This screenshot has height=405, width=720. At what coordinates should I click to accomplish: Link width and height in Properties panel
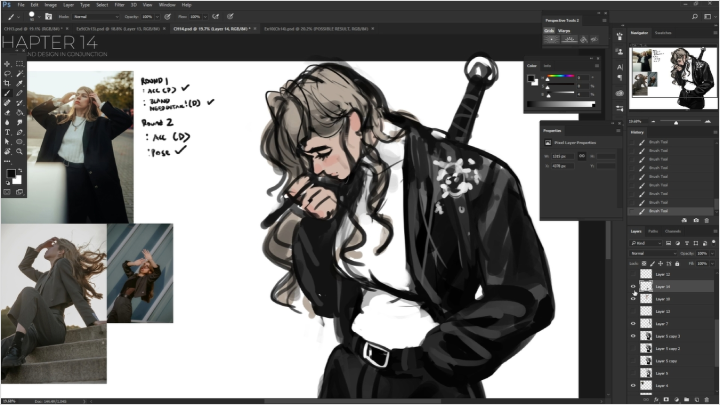582,156
